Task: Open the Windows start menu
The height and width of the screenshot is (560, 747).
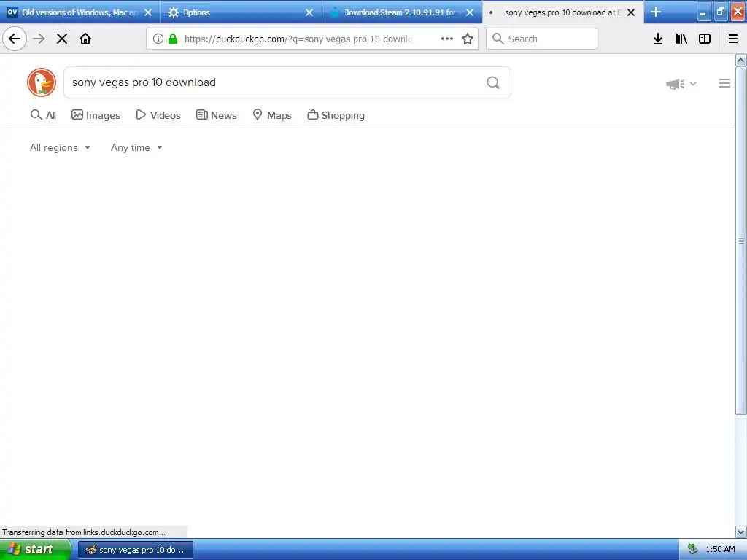Action: 35,549
